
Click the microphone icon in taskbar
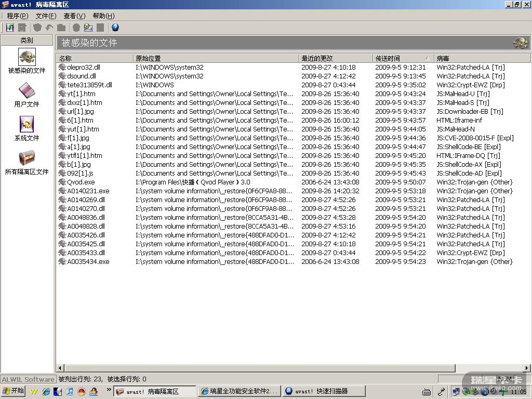tap(441, 392)
